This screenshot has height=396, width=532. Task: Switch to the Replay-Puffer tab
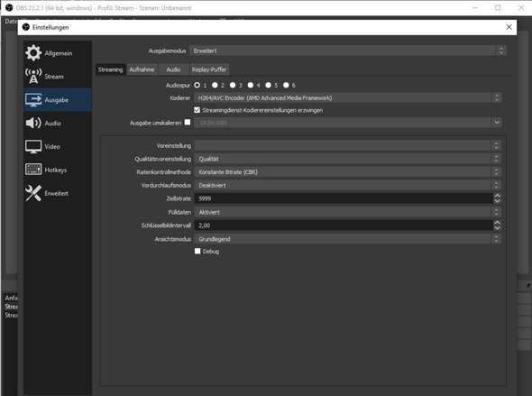(209, 69)
